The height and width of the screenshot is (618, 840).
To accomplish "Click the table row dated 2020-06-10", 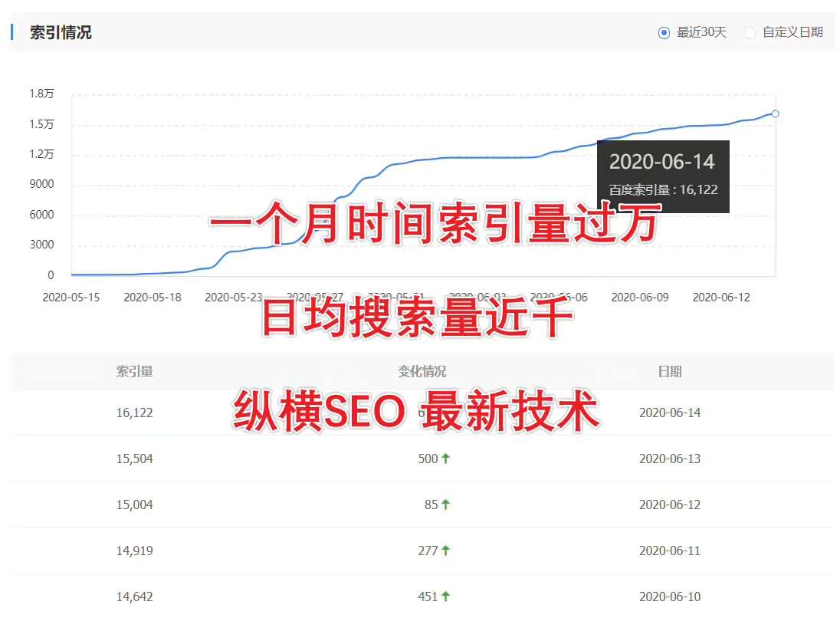I will 420,596.
